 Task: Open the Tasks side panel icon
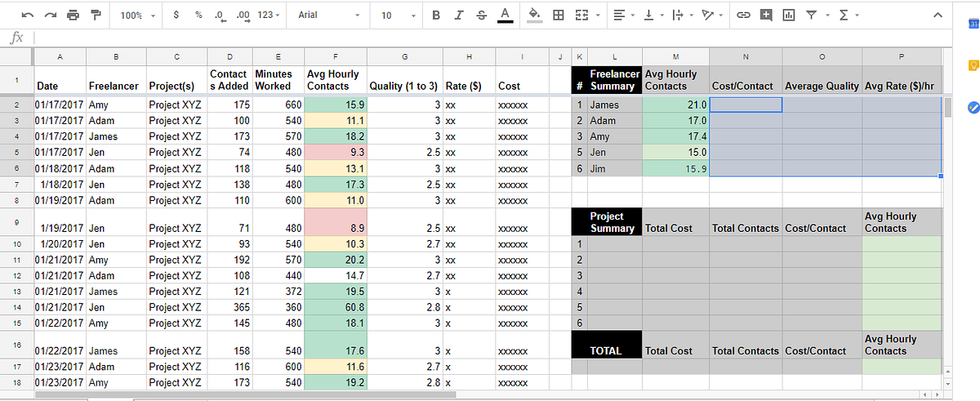click(x=972, y=107)
